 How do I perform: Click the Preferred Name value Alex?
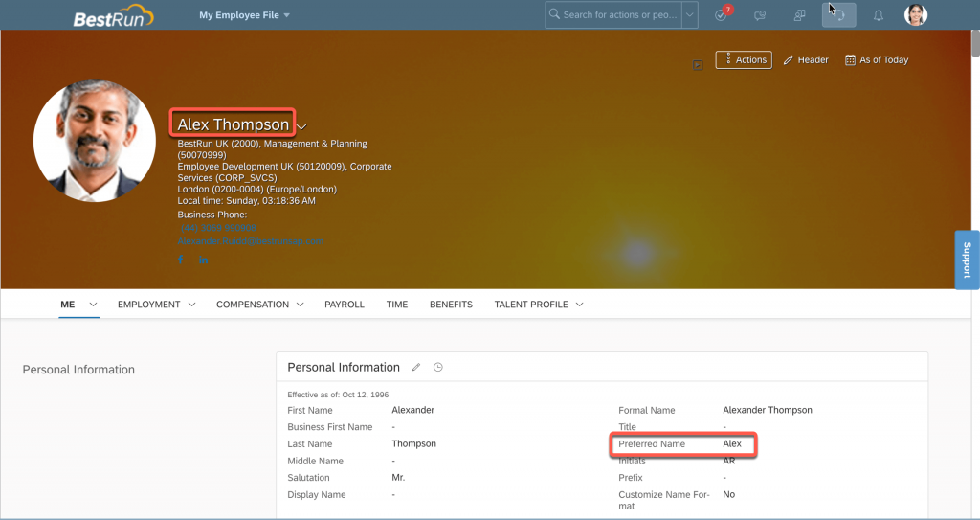click(x=732, y=443)
